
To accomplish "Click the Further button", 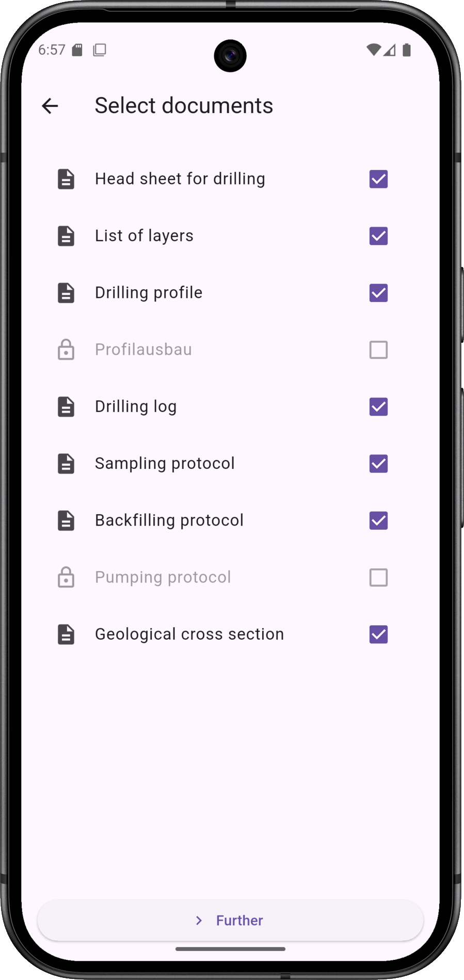I will [x=230, y=921].
